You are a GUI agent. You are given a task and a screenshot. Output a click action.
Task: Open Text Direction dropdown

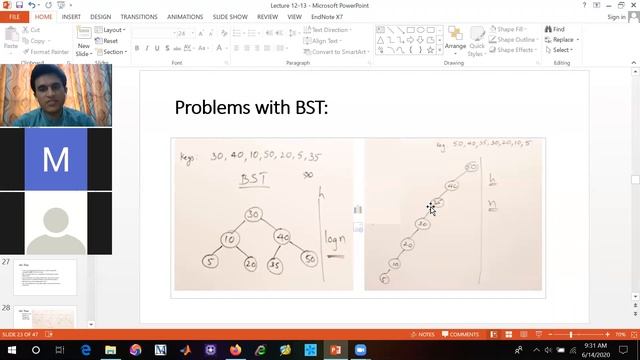(x=328, y=30)
